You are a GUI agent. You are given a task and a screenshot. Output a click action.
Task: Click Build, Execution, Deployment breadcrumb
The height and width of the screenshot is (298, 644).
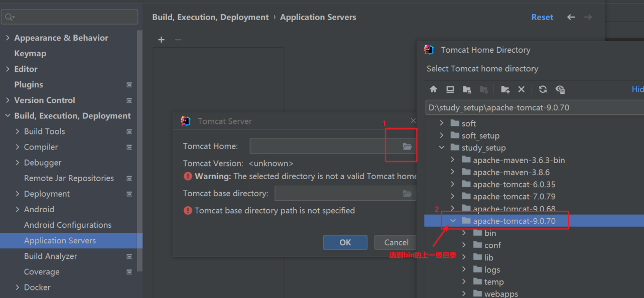pyautogui.click(x=210, y=17)
